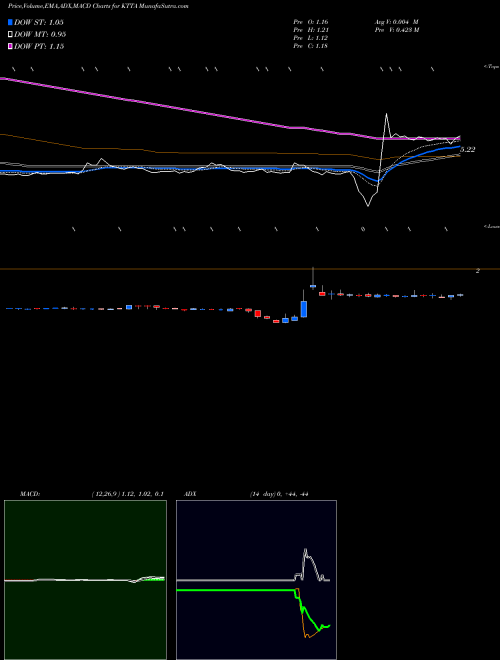Select the 'DOW MT: 0.93' legend text

(40, 34)
